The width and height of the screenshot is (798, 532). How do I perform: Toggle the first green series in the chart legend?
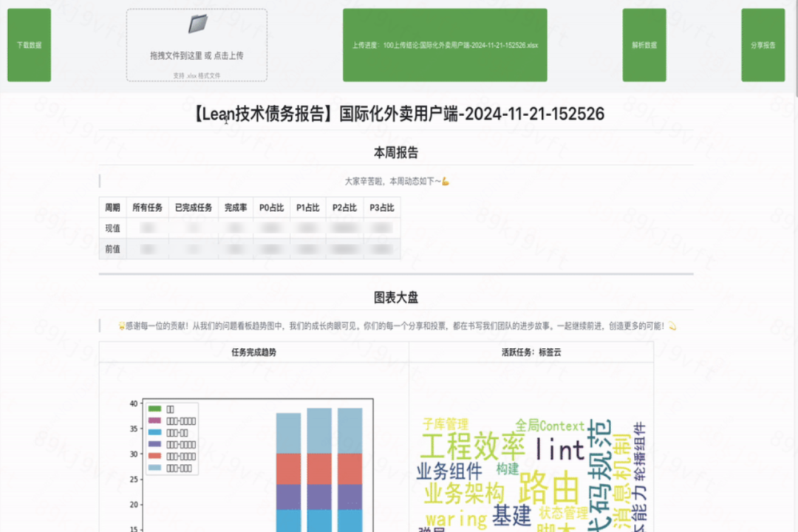(x=155, y=409)
